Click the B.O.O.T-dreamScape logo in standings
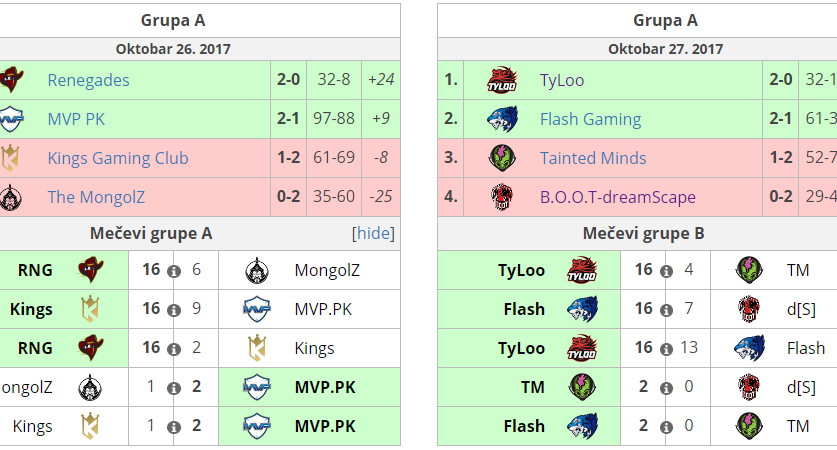 (501, 197)
